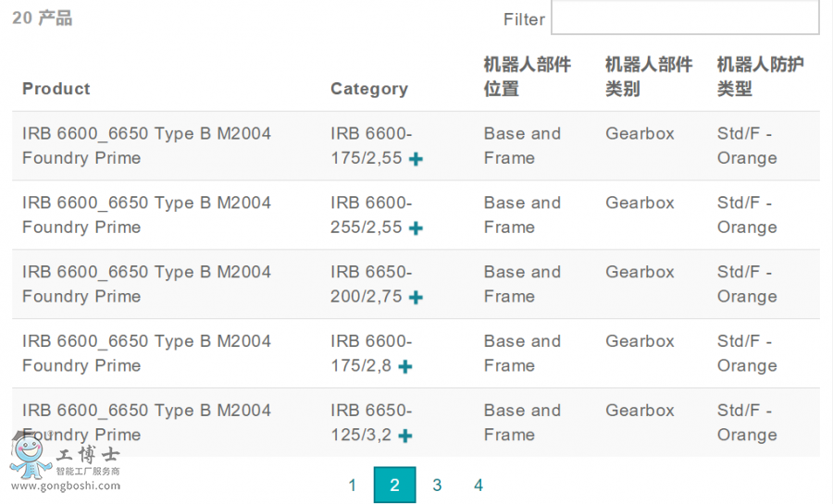Viewport: 833px width, 504px height.
Task: Sort by 机器人防护类型 column header
Action: pos(760,77)
